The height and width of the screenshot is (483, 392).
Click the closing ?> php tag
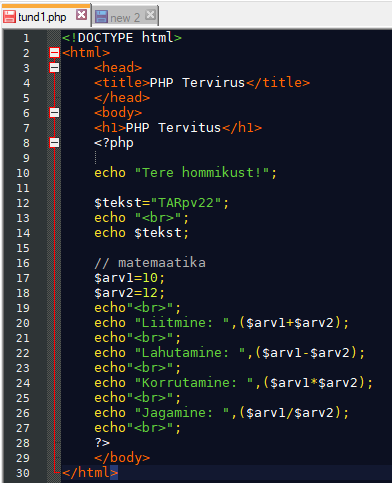[x=102, y=443]
